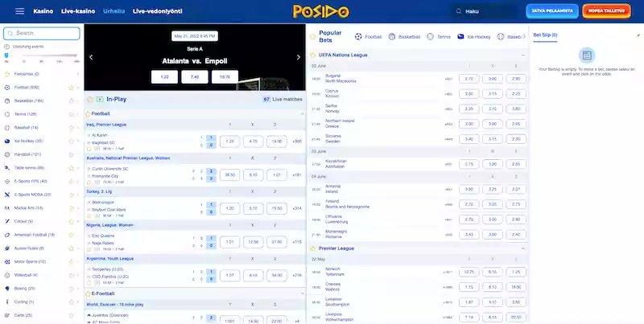The image size is (644, 324).
Task: Click the clock icon beside Upcoming events
Action: tap(7, 47)
